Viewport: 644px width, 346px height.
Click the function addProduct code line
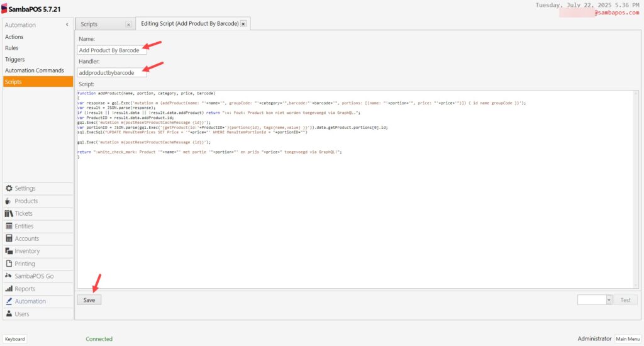point(146,93)
